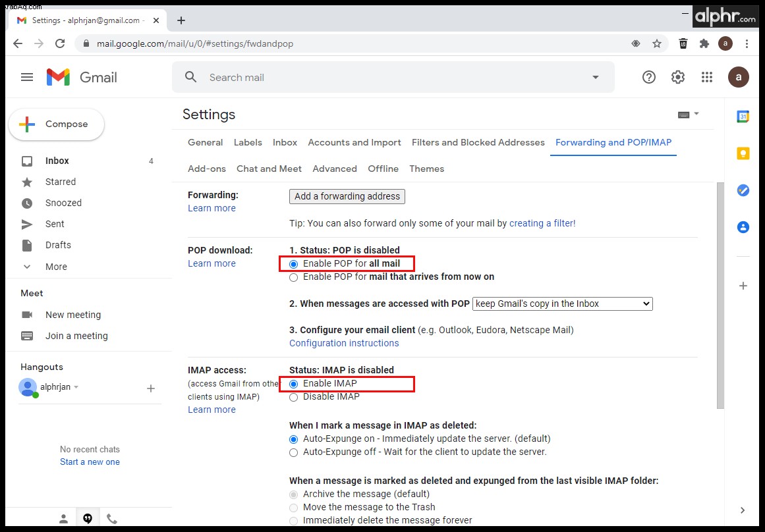Start a New meeting
765x532 pixels.
[73, 315]
